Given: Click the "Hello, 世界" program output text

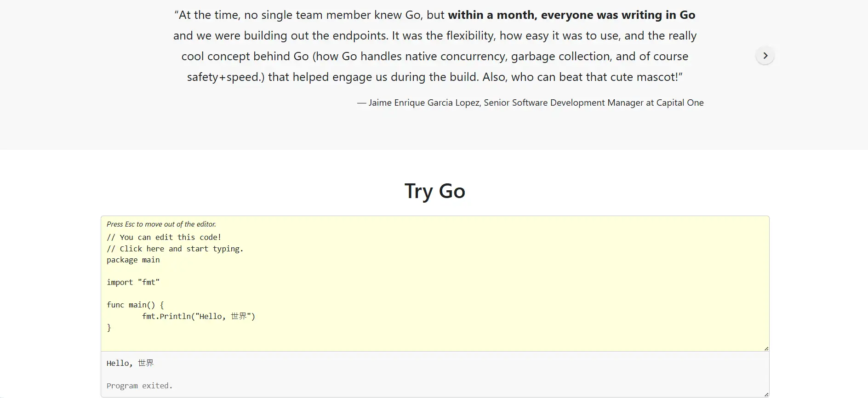Looking at the screenshot, I should [x=130, y=363].
